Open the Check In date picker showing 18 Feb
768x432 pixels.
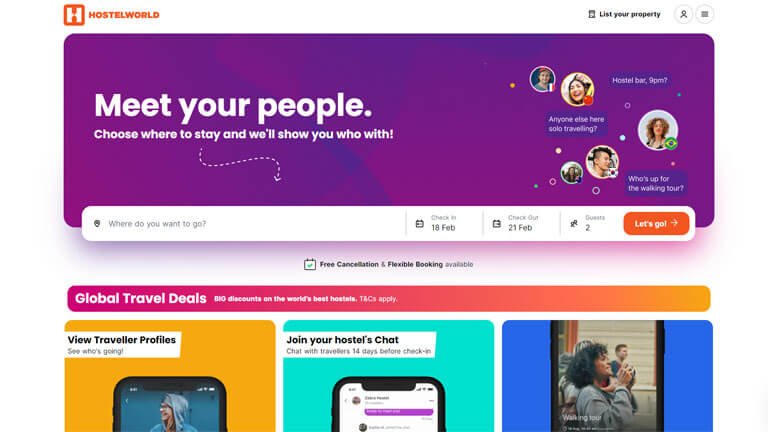(444, 223)
